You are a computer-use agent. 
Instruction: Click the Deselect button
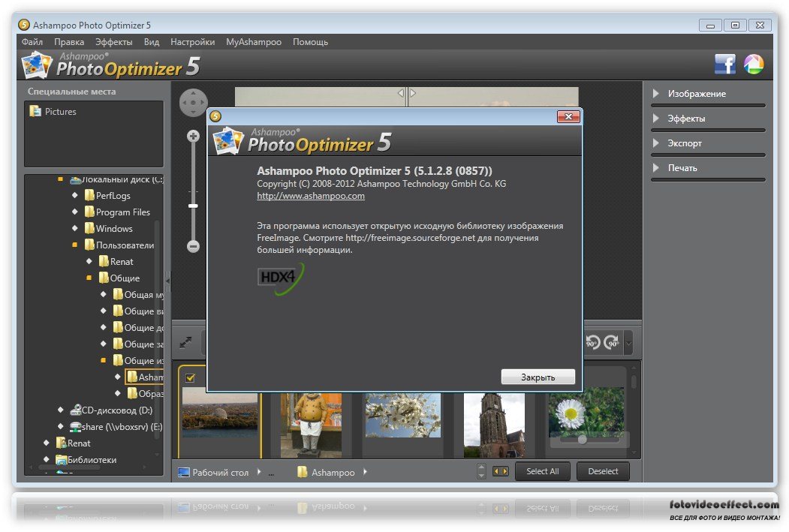[x=603, y=471]
